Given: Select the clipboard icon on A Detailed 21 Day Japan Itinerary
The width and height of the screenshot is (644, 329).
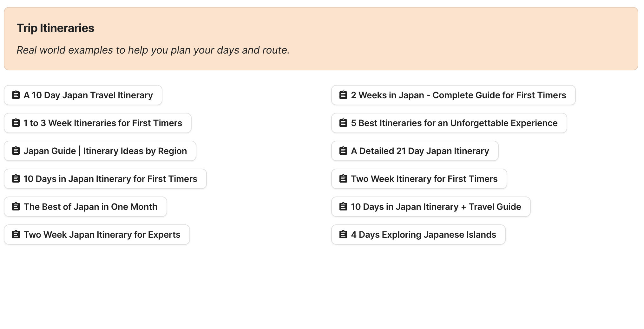Looking at the screenshot, I should [x=343, y=151].
